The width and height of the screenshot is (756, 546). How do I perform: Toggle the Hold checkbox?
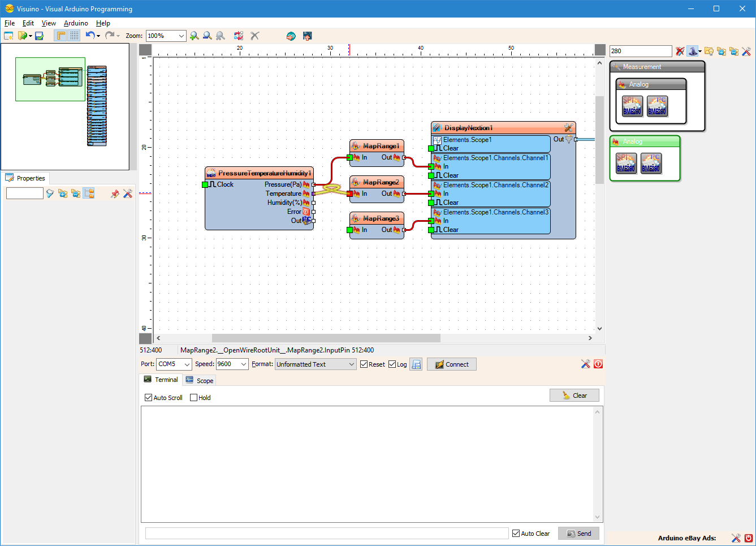click(x=193, y=398)
